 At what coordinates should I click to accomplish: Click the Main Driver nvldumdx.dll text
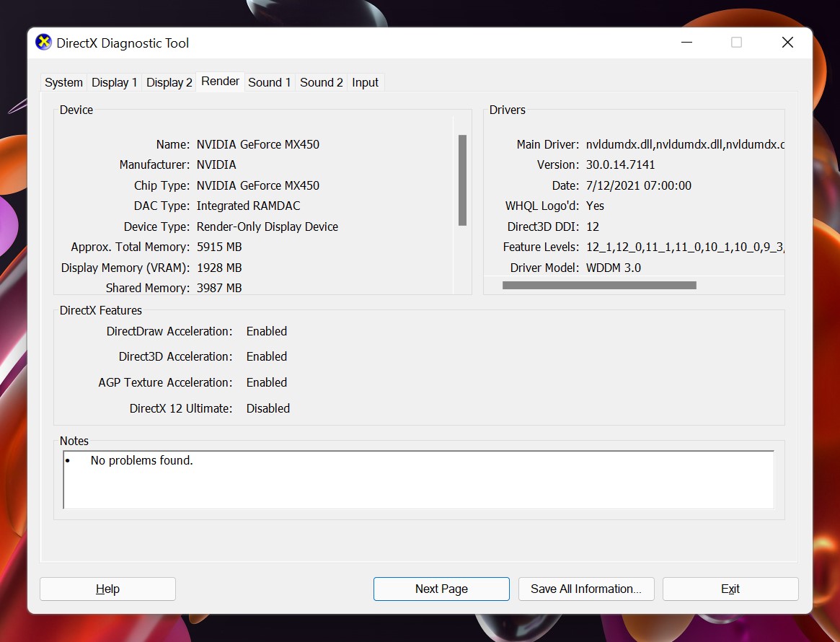[685, 144]
